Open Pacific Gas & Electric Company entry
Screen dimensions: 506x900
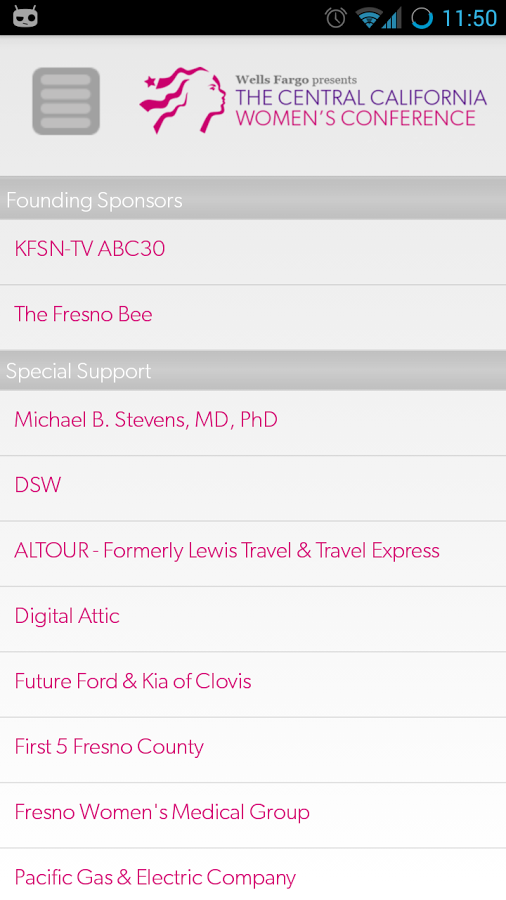253,874
